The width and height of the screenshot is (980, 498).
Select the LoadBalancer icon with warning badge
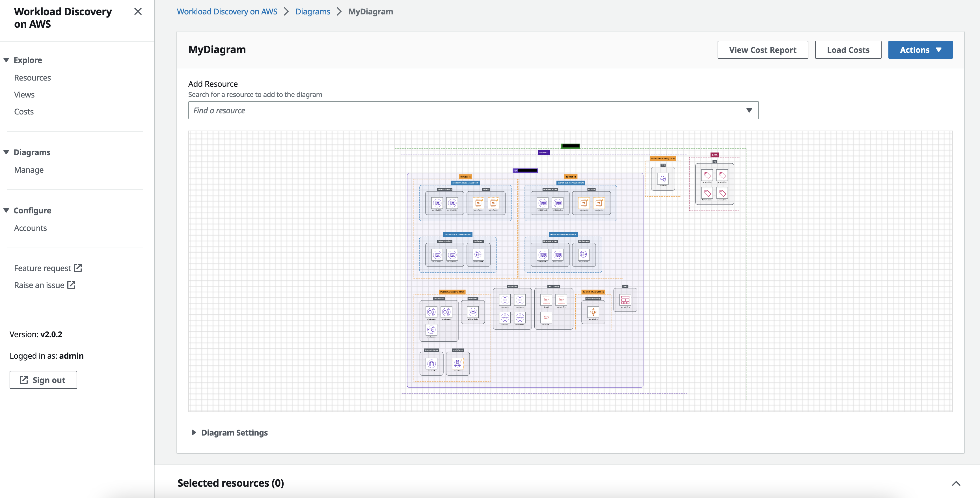point(458,363)
